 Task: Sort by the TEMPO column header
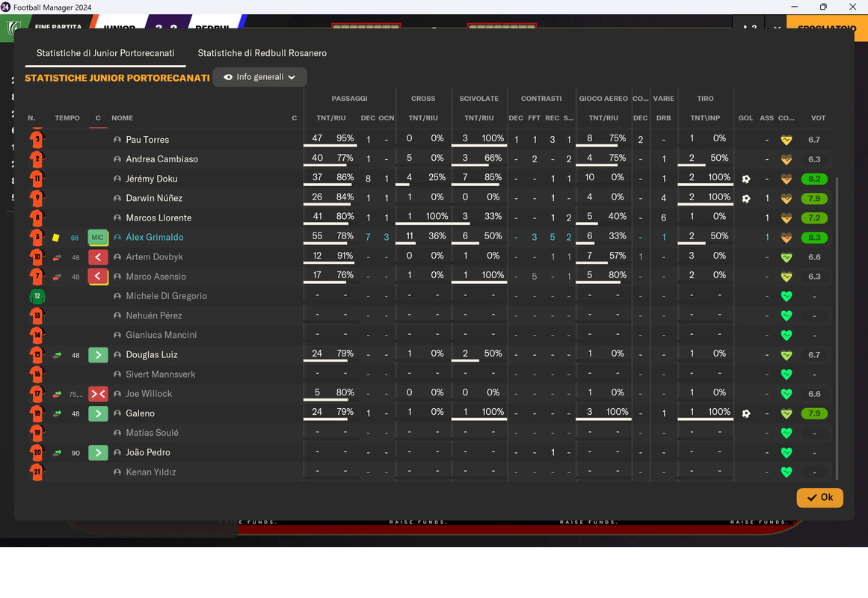(67, 118)
